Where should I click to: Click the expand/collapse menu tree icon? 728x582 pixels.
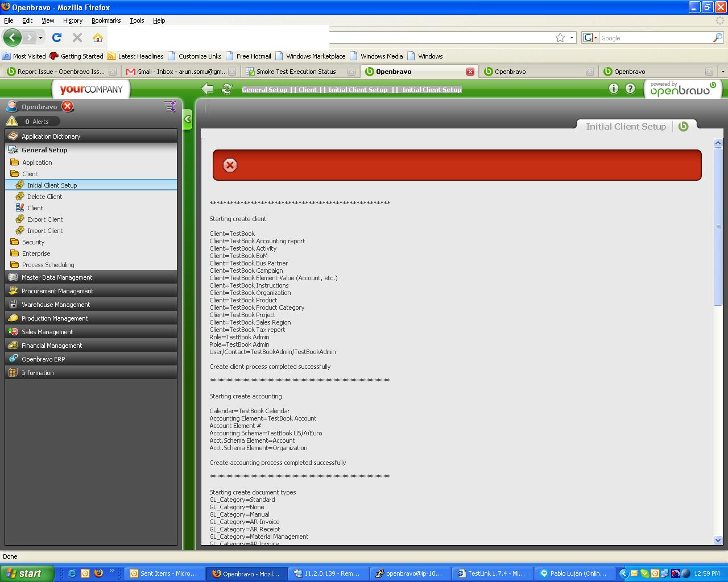(169, 106)
